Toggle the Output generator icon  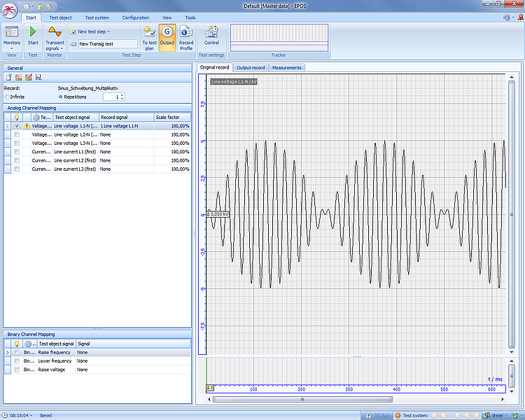click(x=167, y=32)
